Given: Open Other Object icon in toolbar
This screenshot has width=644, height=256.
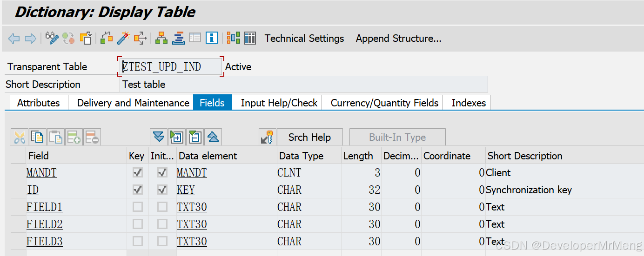Looking at the screenshot, I should 86,38.
